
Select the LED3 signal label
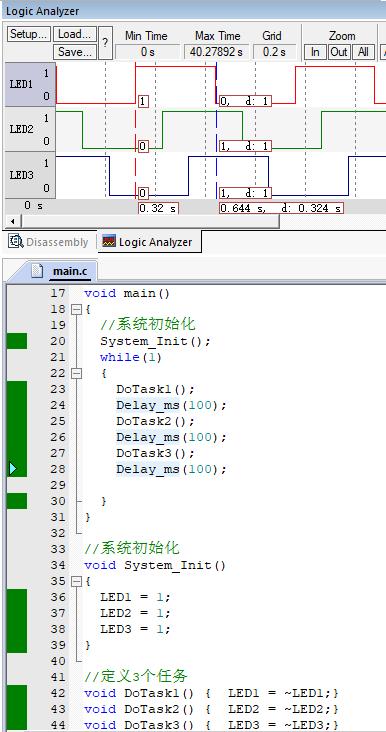[30, 176]
